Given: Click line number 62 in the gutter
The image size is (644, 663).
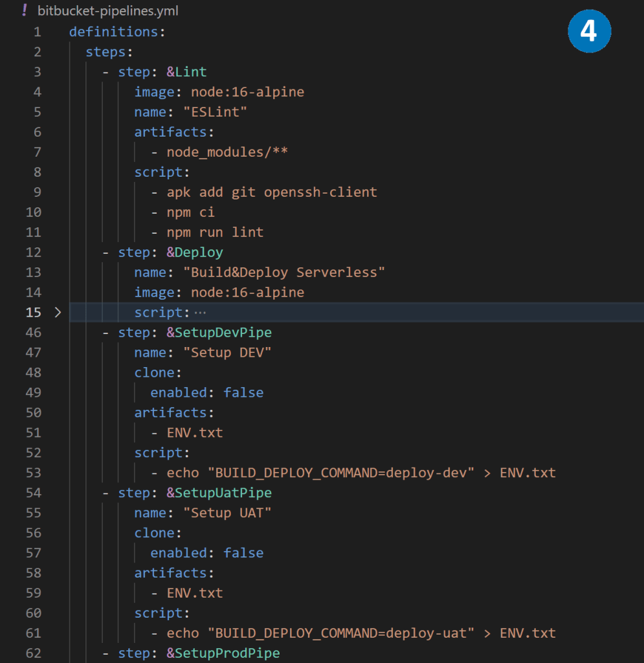Looking at the screenshot, I should pyautogui.click(x=33, y=653).
